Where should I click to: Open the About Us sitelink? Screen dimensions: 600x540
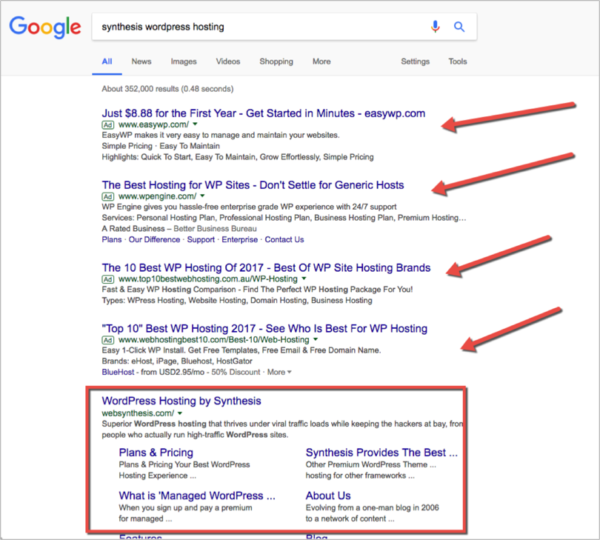tap(328, 496)
